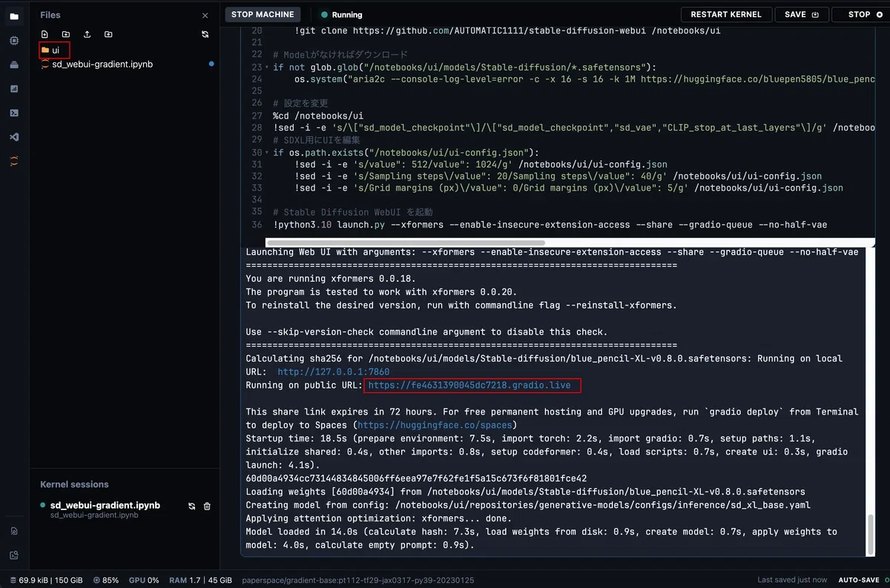Image resolution: width=890 pixels, height=588 pixels.
Task: Open the http://127.0.0.1:7860 local URL
Action: (x=334, y=371)
